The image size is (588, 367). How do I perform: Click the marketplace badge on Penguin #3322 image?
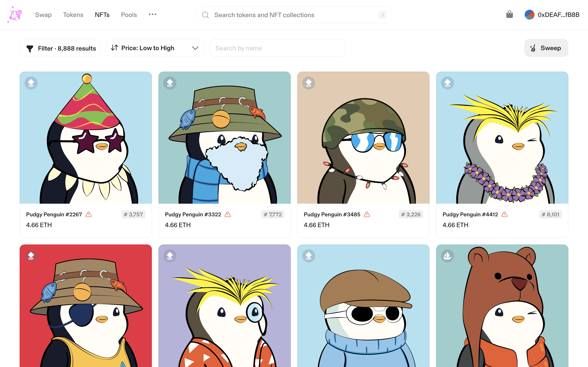[x=170, y=83]
